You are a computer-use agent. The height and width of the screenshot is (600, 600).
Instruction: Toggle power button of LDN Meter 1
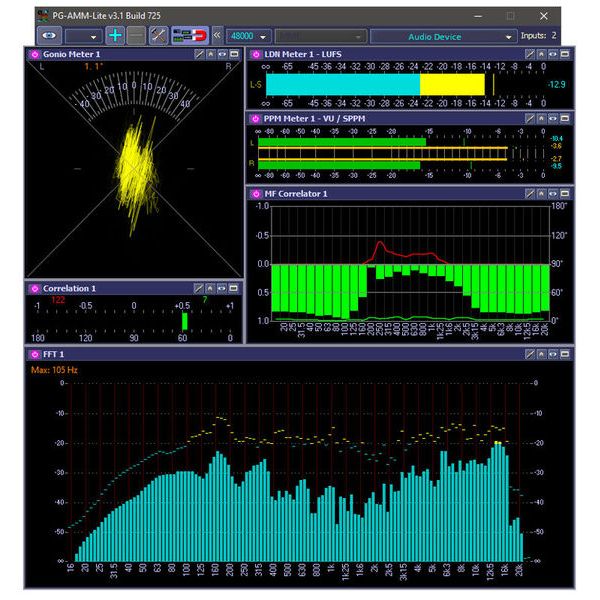(256, 54)
